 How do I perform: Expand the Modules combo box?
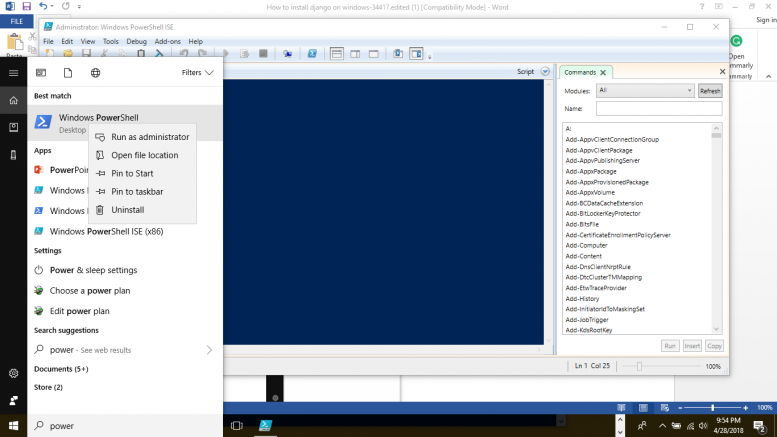click(644, 91)
